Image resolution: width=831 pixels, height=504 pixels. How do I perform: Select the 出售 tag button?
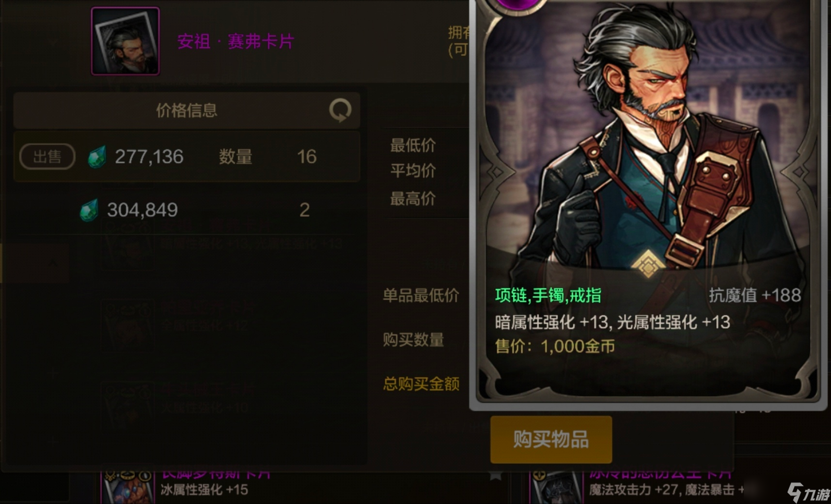tap(47, 157)
